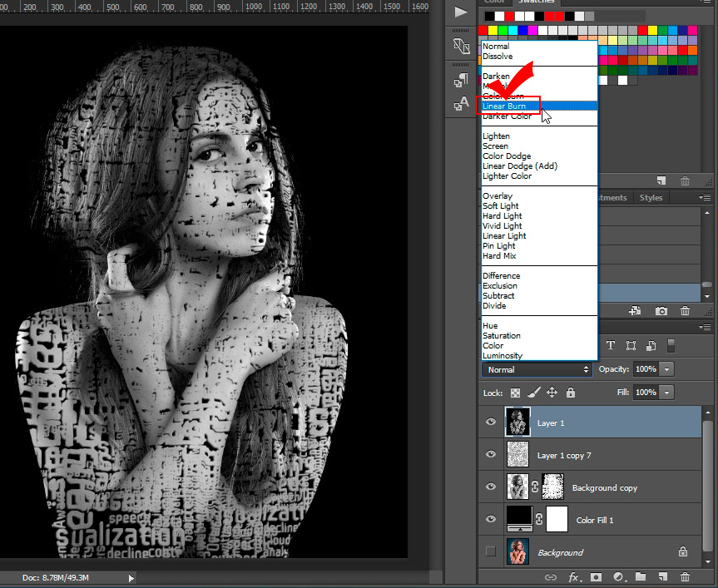Choose Darken blend mode
The height and width of the screenshot is (588, 718).
(x=539, y=76)
